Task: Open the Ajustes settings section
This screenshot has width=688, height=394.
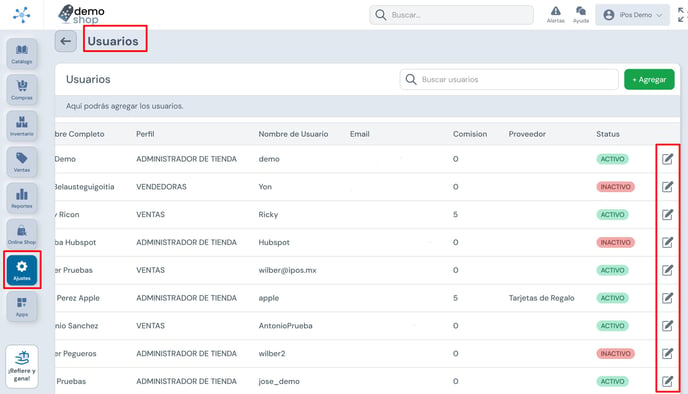Action: pyautogui.click(x=22, y=270)
